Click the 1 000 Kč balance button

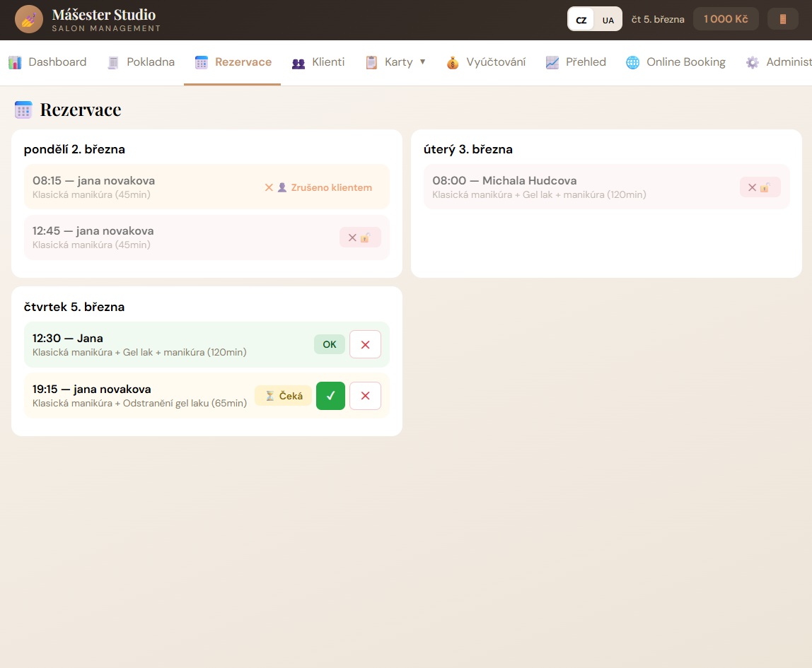pos(726,19)
